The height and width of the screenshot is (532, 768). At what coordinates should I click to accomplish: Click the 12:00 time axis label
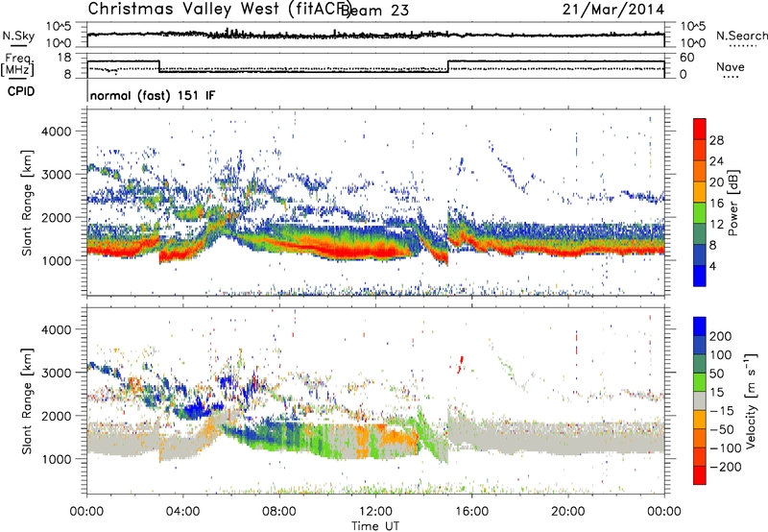tap(375, 512)
